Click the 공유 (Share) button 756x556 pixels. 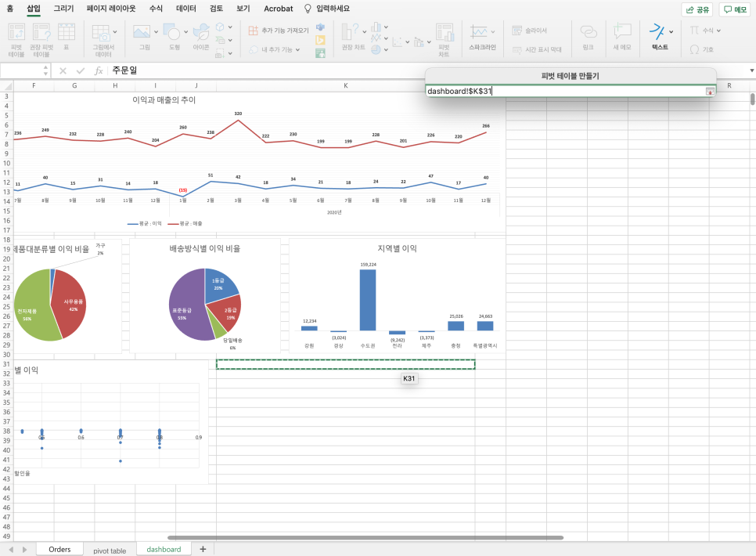(697, 9)
